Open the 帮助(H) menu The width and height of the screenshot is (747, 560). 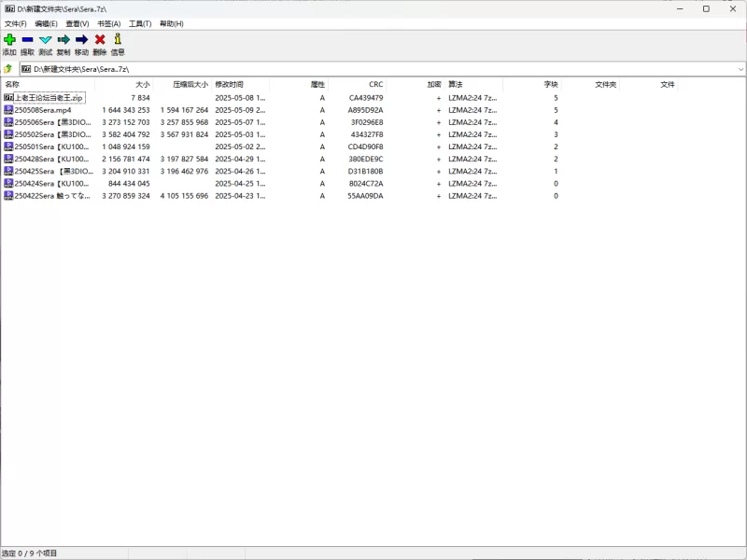click(x=172, y=24)
